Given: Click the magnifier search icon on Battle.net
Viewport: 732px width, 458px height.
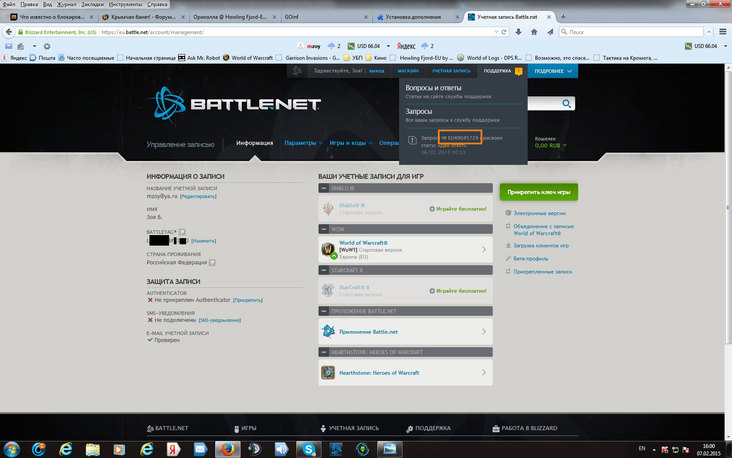Looking at the screenshot, I should click(x=566, y=104).
